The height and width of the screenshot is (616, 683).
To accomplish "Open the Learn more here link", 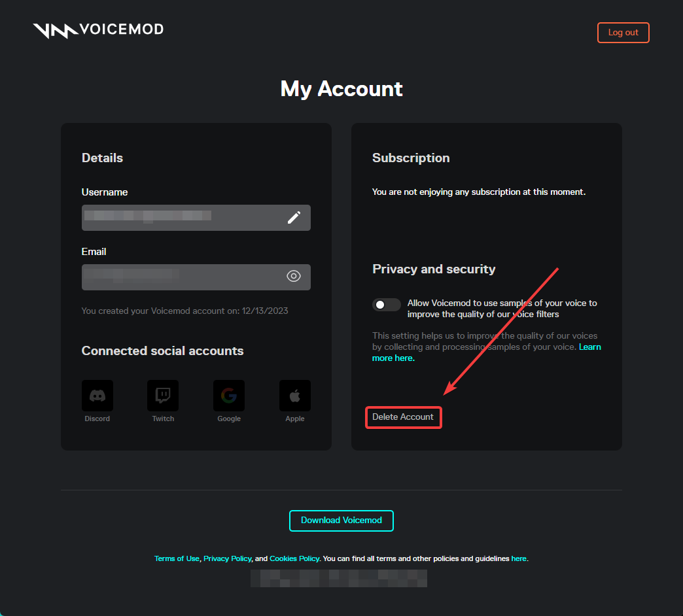I will tap(487, 352).
